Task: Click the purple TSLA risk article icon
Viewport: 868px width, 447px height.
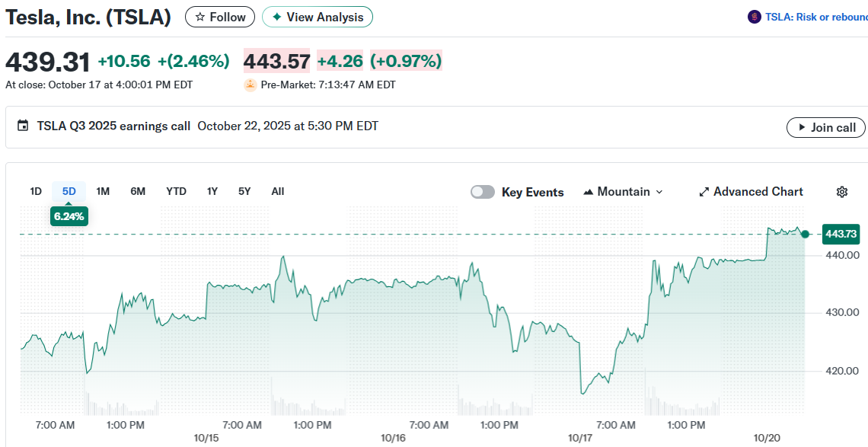Action: [x=755, y=17]
